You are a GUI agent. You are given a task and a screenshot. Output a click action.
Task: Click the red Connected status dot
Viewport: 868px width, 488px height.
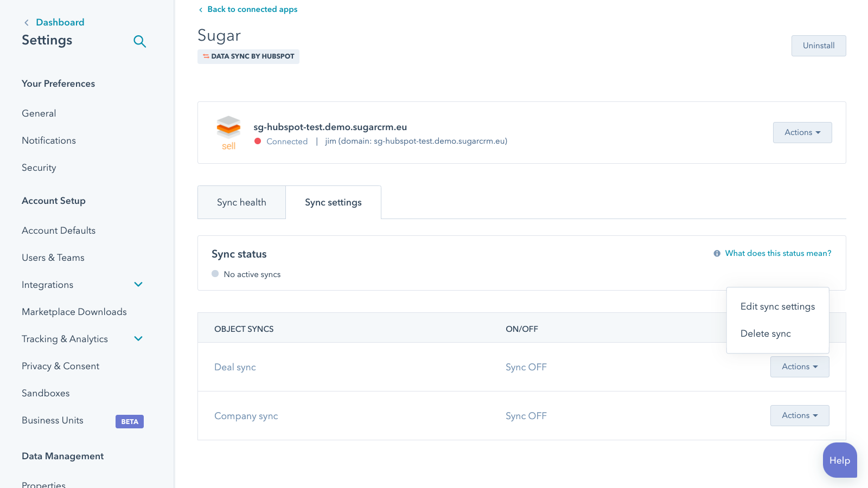point(258,141)
